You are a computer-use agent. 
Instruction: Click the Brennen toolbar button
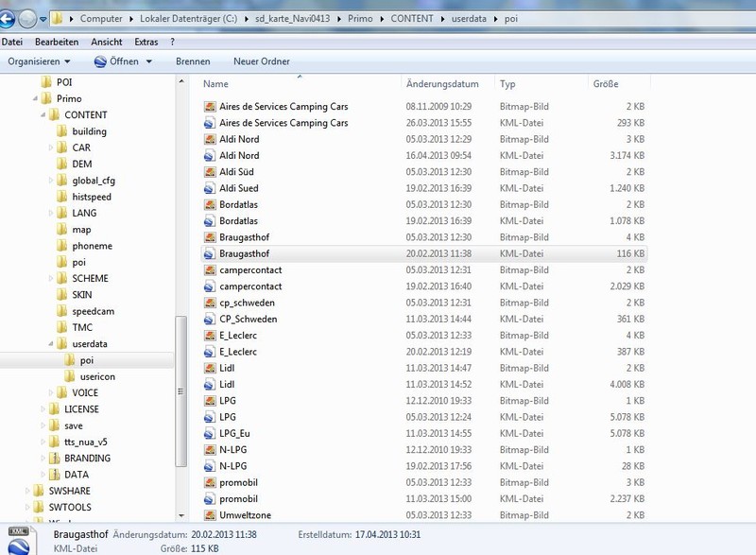tap(193, 61)
